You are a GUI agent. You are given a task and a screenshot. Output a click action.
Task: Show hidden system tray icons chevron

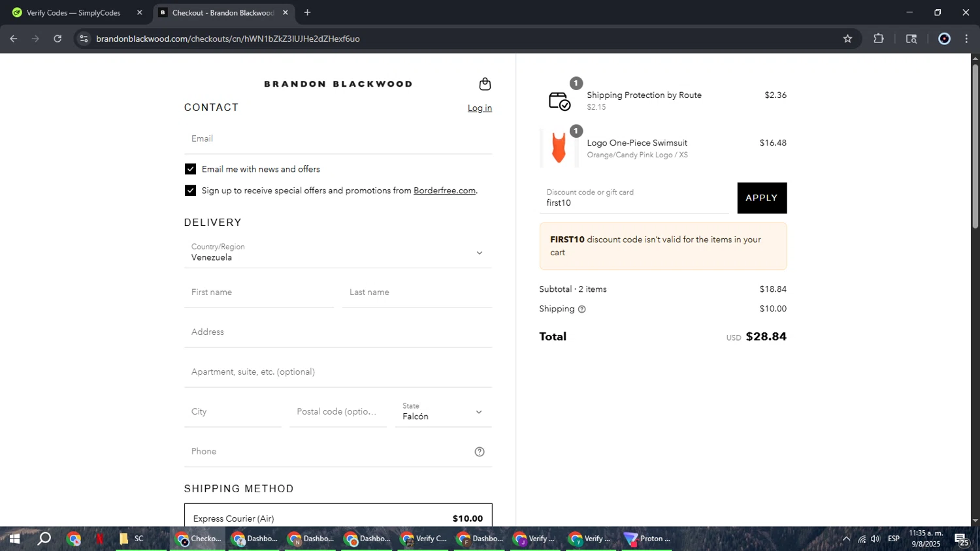(846, 539)
